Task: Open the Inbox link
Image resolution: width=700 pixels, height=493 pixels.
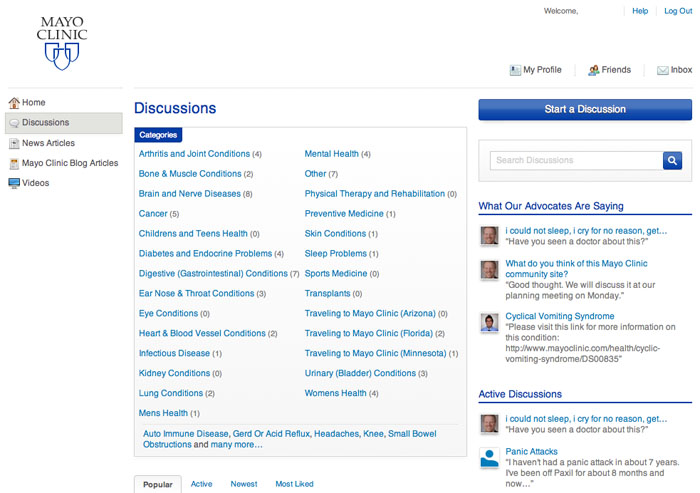Action: point(681,70)
